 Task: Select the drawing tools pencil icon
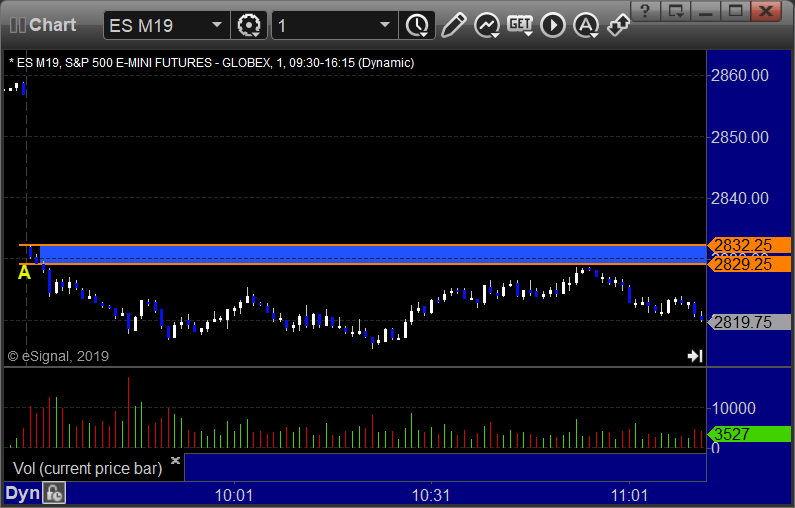(x=453, y=25)
